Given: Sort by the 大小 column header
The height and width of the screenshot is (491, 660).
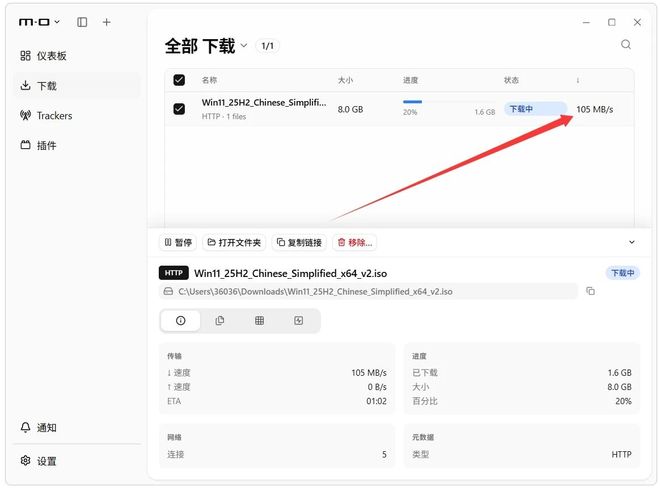Looking at the screenshot, I should (x=345, y=80).
